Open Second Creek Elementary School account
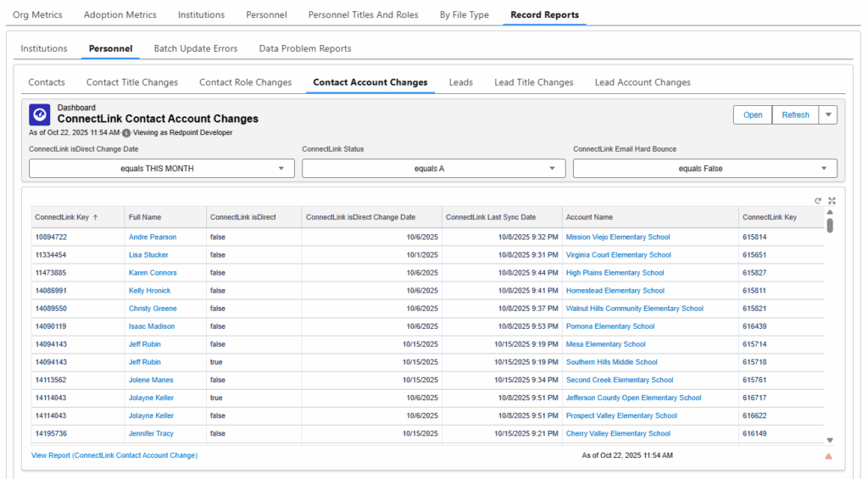 point(620,380)
